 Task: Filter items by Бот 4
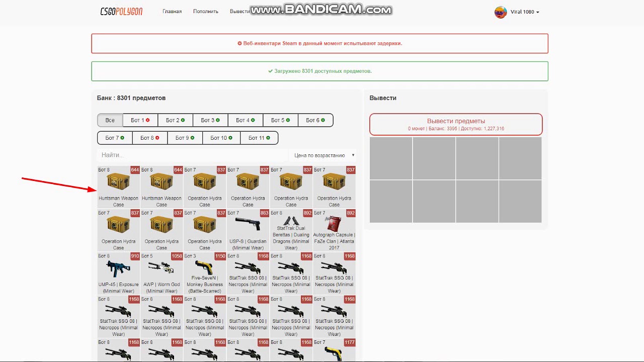[x=246, y=120]
